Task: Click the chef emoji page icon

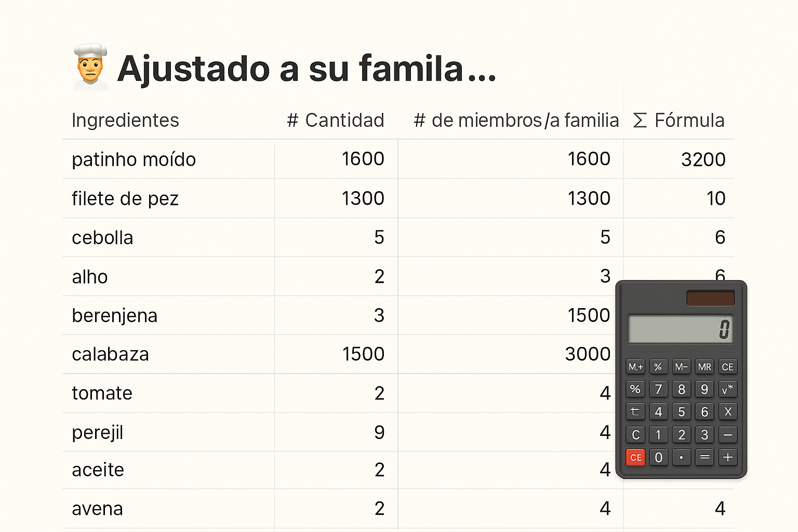Action: 90,68
